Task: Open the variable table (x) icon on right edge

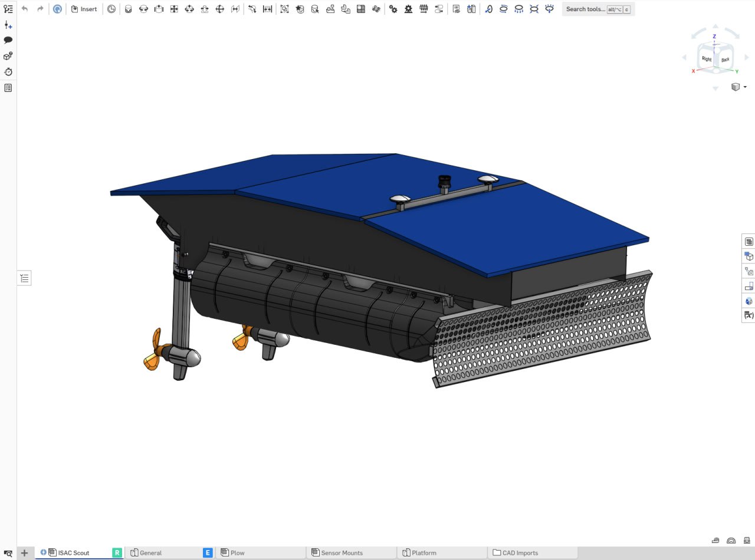Action: tap(749, 316)
